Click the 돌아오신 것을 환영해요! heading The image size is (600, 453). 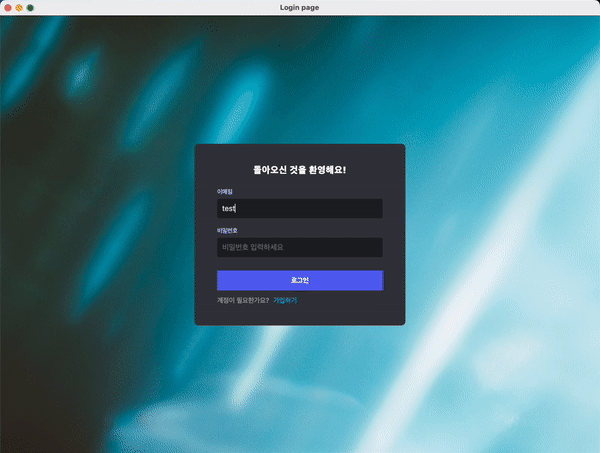(x=300, y=170)
